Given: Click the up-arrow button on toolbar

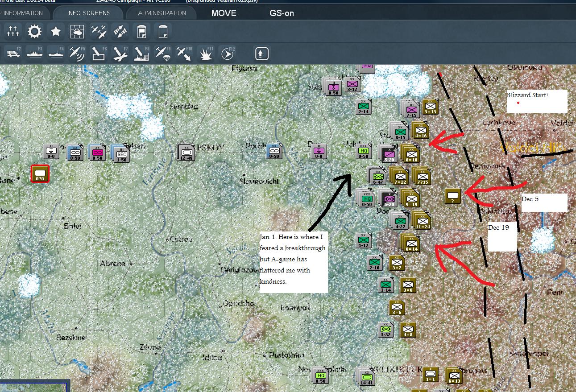Looking at the screenshot, I should [x=261, y=54].
